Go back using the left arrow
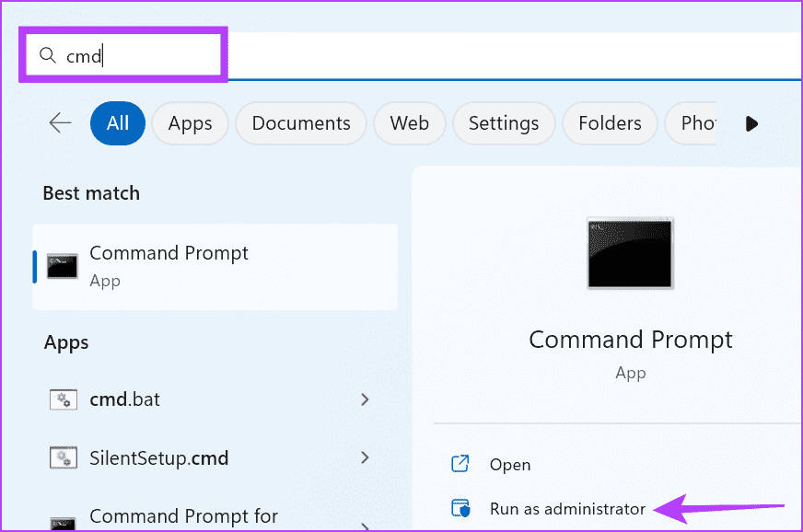Viewport: 803px width, 532px height. coord(61,123)
